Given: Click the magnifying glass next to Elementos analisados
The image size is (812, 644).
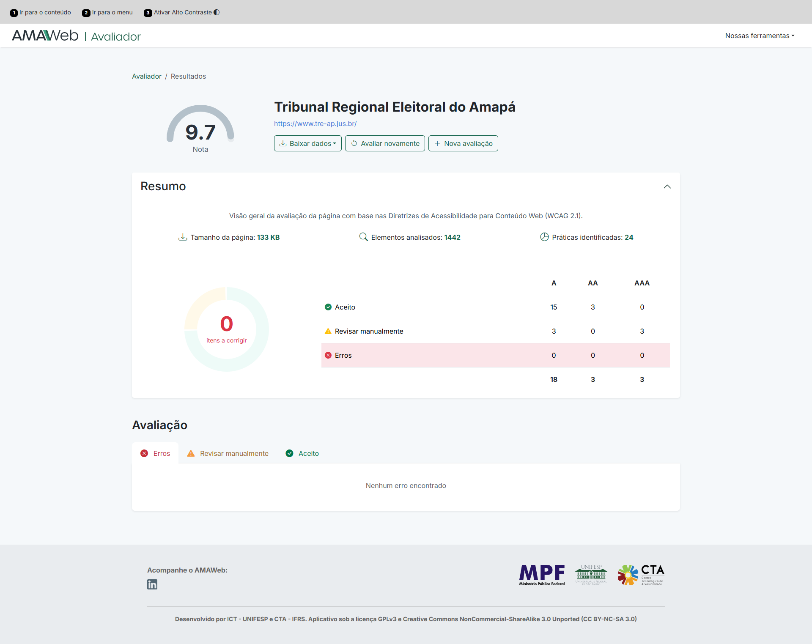Looking at the screenshot, I should [x=363, y=237].
